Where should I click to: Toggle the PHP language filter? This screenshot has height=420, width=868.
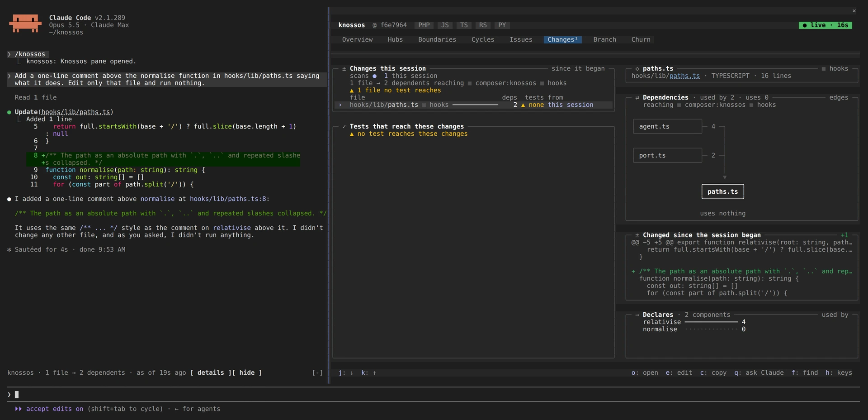[x=424, y=25]
